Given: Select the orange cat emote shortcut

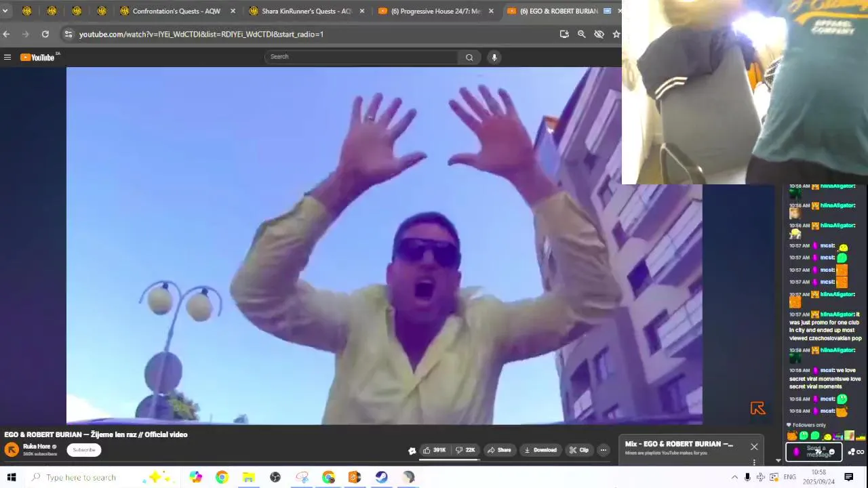Looking at the screenshot, I should tap(792, 436).
